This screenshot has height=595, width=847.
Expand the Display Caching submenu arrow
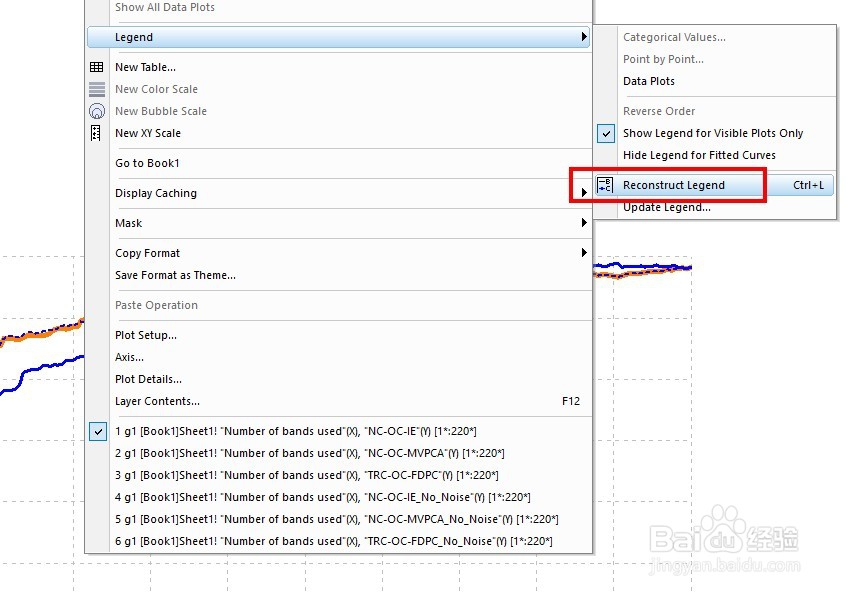[584, 192]
